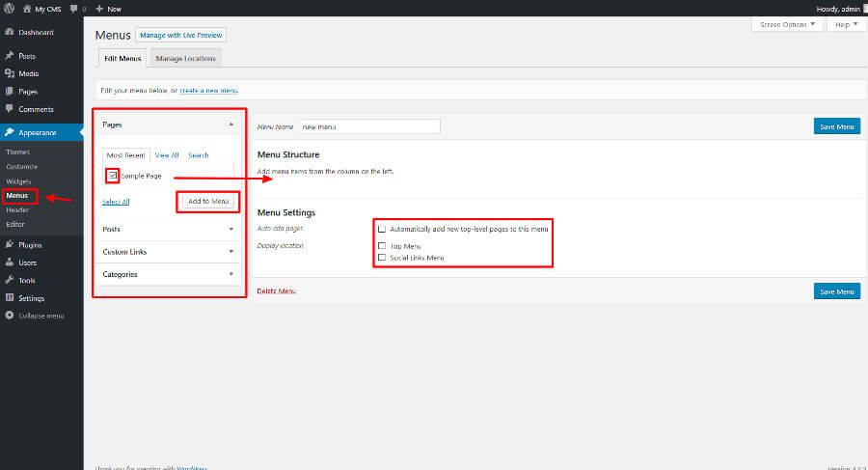The width and height of the screenshot is (868, 470).
Task: Click the Plugins plug icon
Action: click(x=9, y=244)
